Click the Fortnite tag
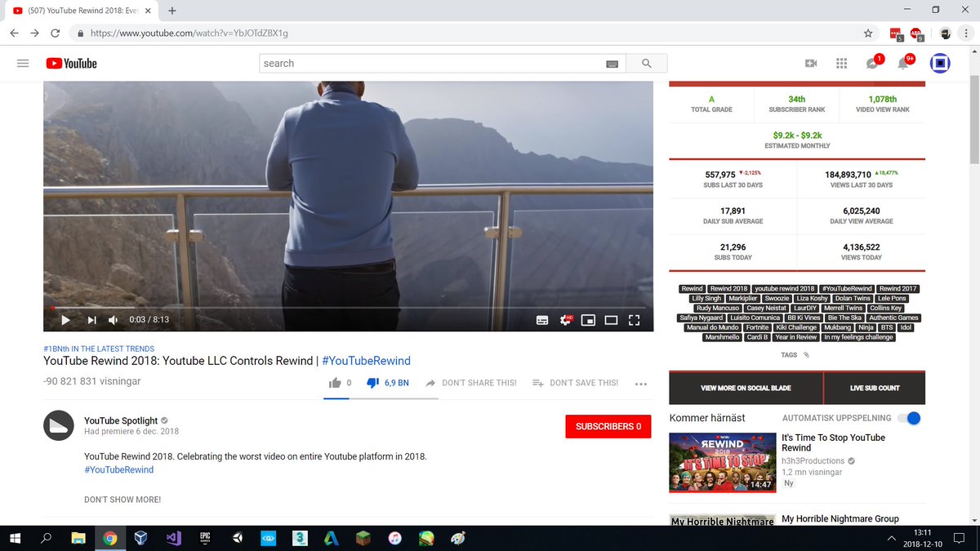Image resolution: width=980 pixels, height=551 pixels. click(x=757, y=327)
